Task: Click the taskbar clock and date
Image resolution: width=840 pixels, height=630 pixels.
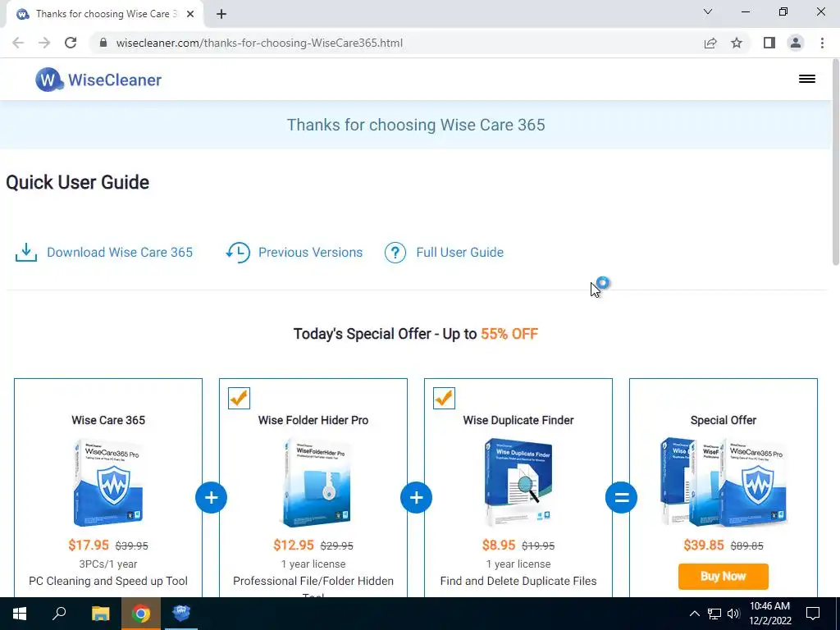Action: 769,614
